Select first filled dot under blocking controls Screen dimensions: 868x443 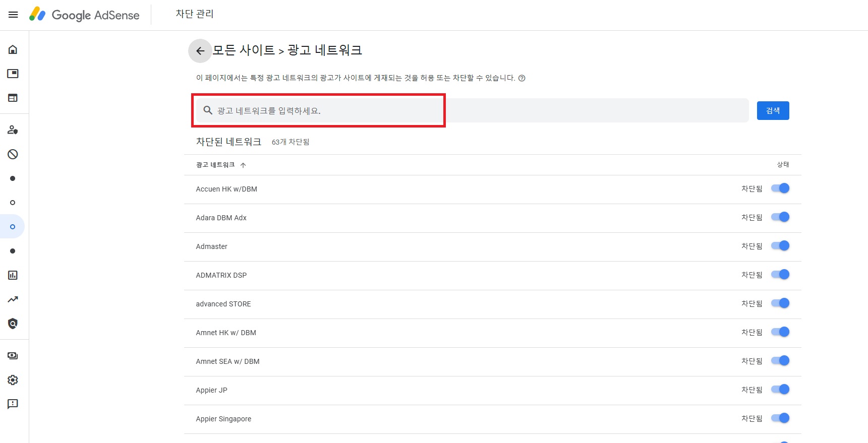tap(13, 178)
